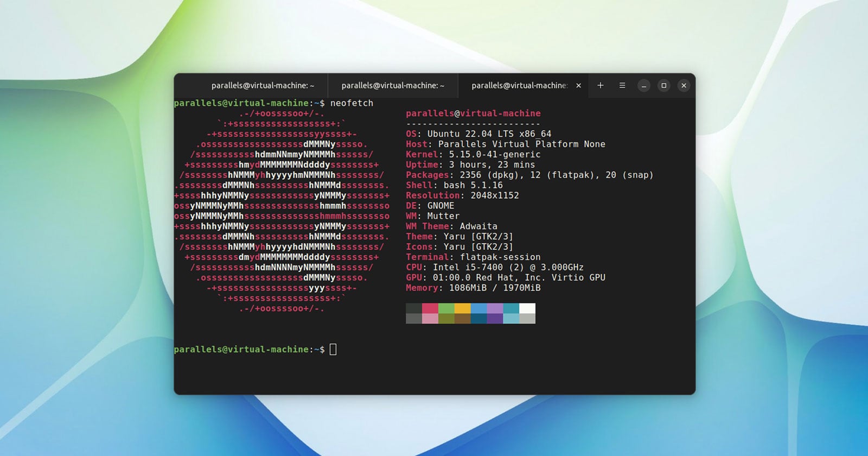Click the light blue swatch in the top row
The height and width of the screenshot is (456, 868).
[479, 308]
